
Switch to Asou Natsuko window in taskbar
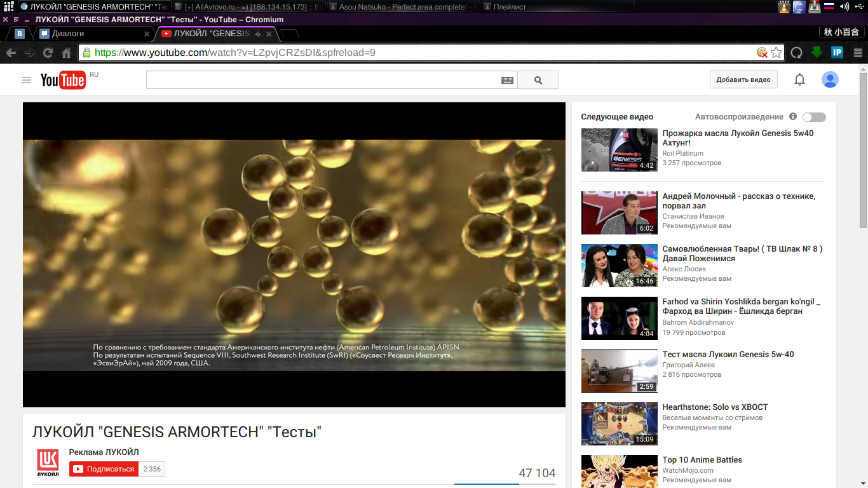point(403,7)
